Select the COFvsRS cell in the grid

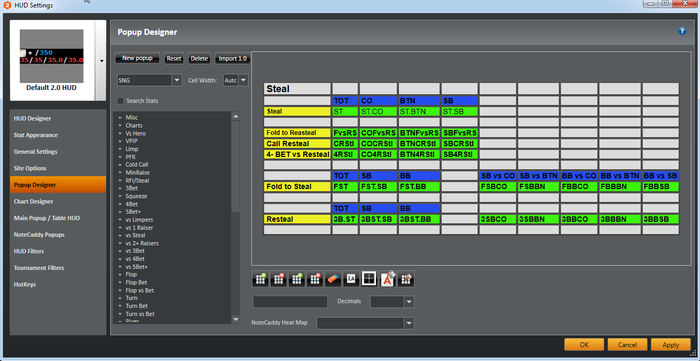[378, 133]
